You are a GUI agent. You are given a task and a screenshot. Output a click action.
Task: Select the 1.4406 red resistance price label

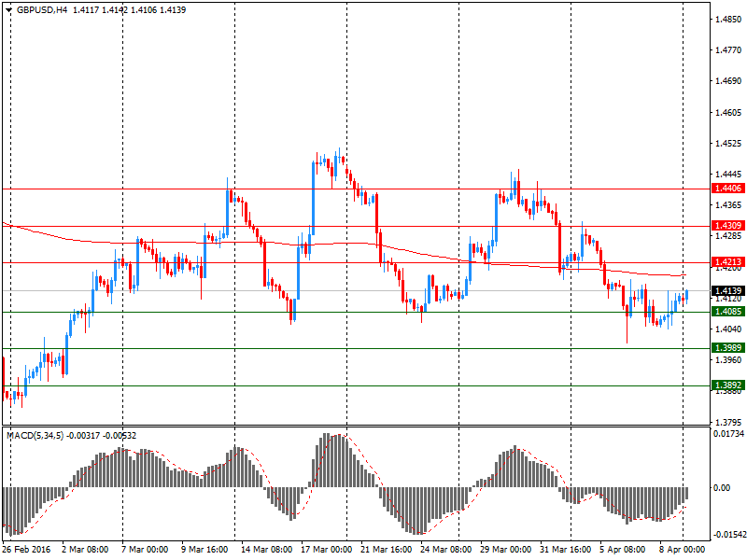pos(728,189)
